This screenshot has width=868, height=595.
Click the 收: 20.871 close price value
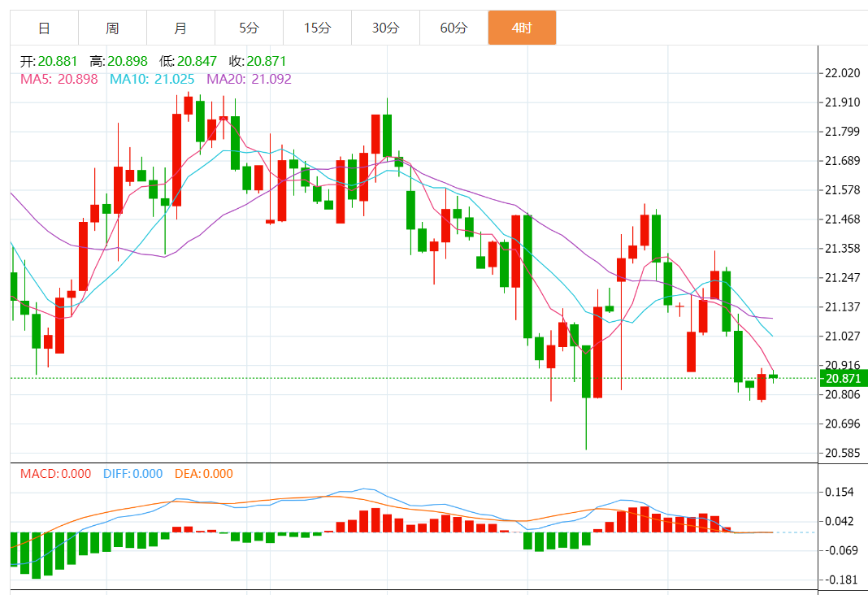(x=258, y=61)
